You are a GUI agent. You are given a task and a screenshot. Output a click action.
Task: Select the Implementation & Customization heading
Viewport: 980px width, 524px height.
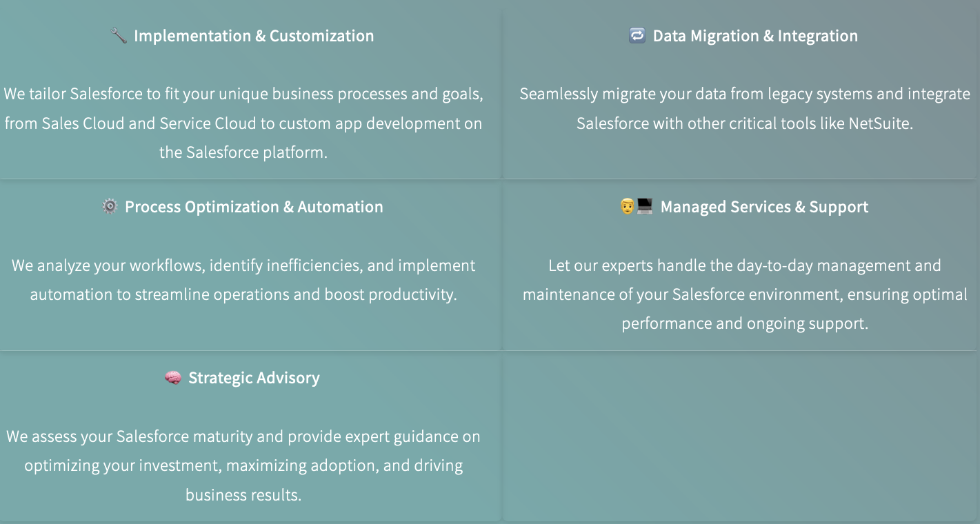pyautogui.click(x=254, y=36)
